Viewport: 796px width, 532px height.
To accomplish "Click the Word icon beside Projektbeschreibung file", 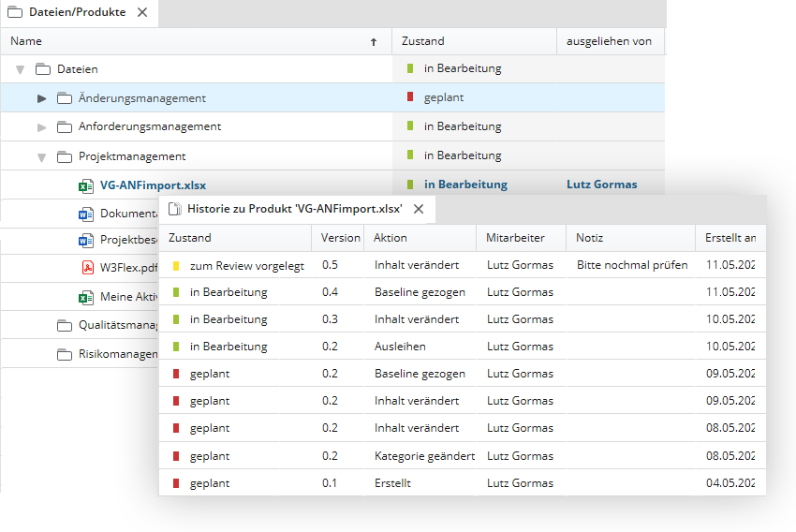I will [85, 240].
